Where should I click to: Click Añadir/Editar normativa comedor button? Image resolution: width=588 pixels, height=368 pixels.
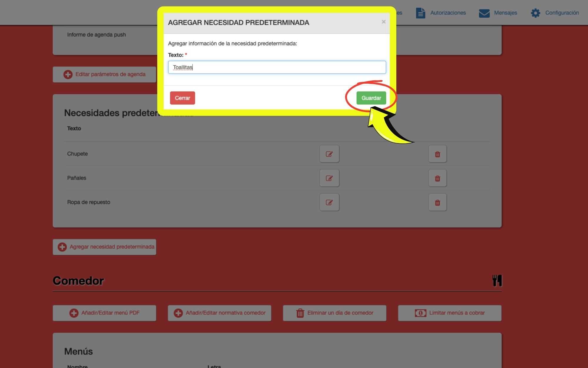coord(219,313)
